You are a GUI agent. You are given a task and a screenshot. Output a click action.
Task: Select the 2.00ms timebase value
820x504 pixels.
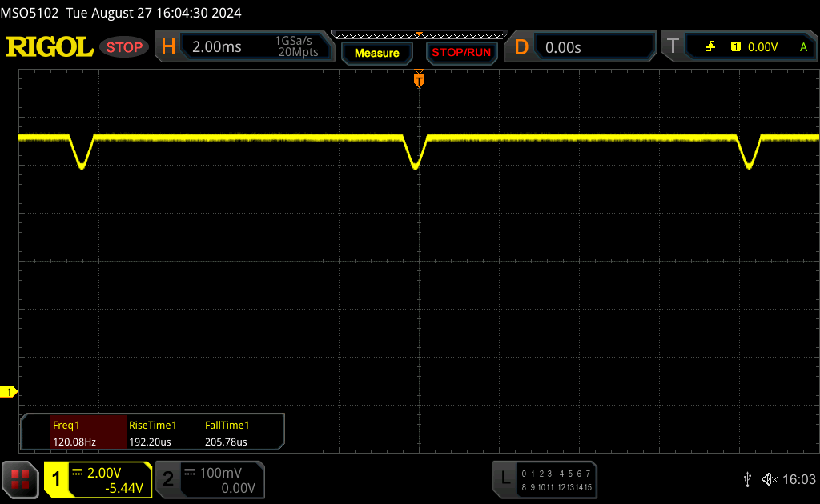[x=216, y=47]
